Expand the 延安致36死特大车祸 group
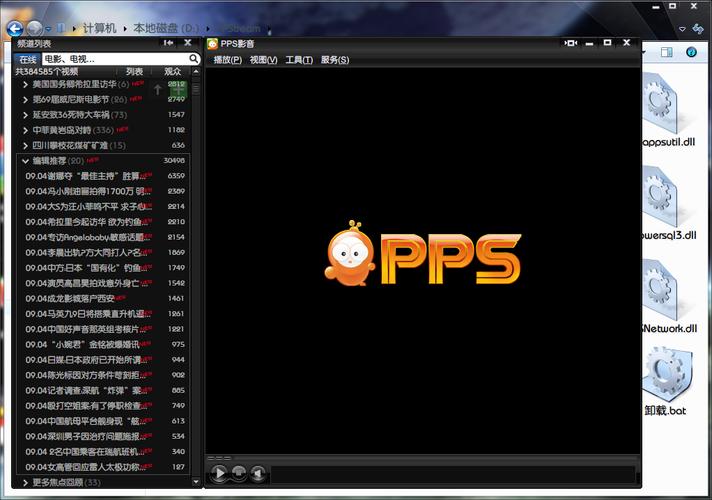Viewport: 712px width, 500px height. click(25, 115)
